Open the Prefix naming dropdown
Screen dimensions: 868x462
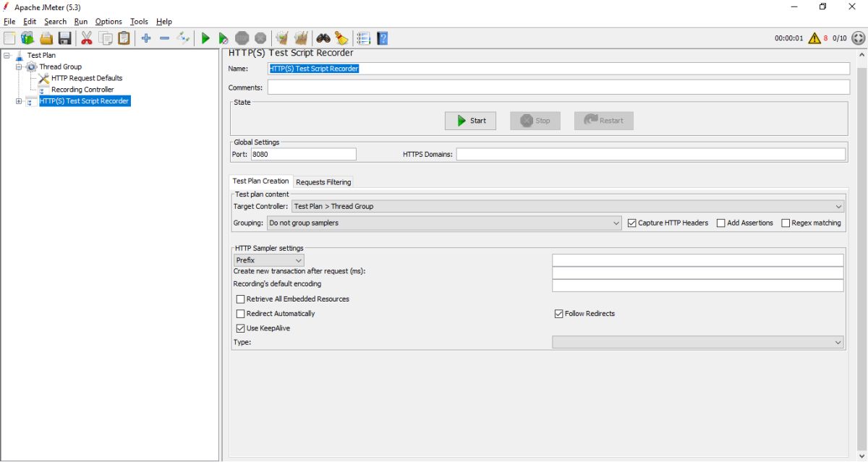269,260
